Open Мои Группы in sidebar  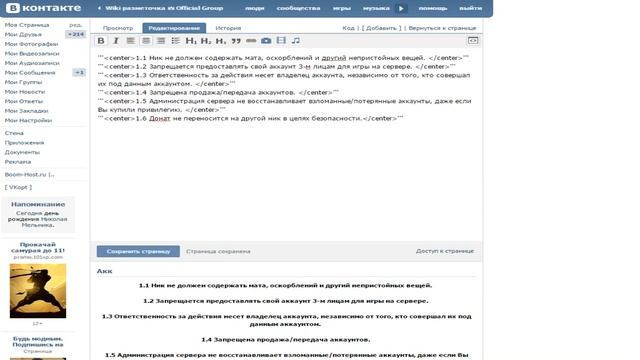click(23, 82)
